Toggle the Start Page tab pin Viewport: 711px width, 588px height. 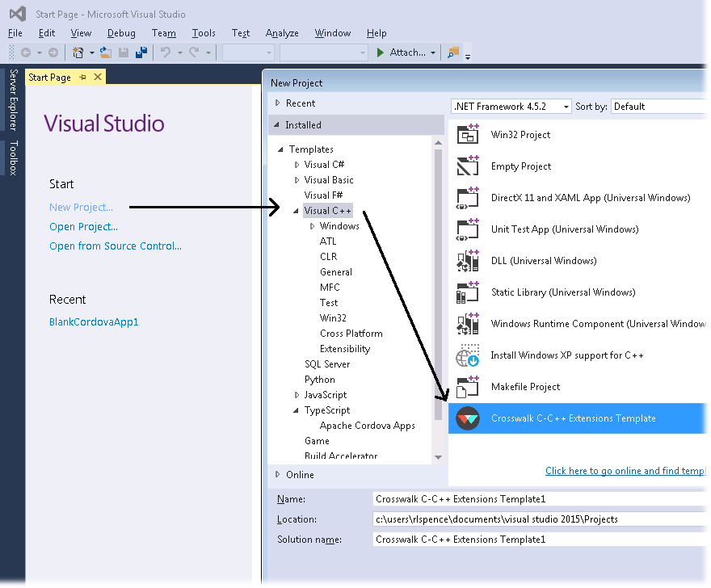[x=82, y=78]
